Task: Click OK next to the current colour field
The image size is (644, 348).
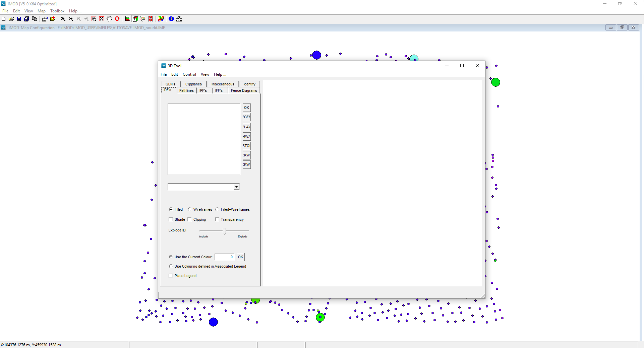Action: tap(240, 257)
